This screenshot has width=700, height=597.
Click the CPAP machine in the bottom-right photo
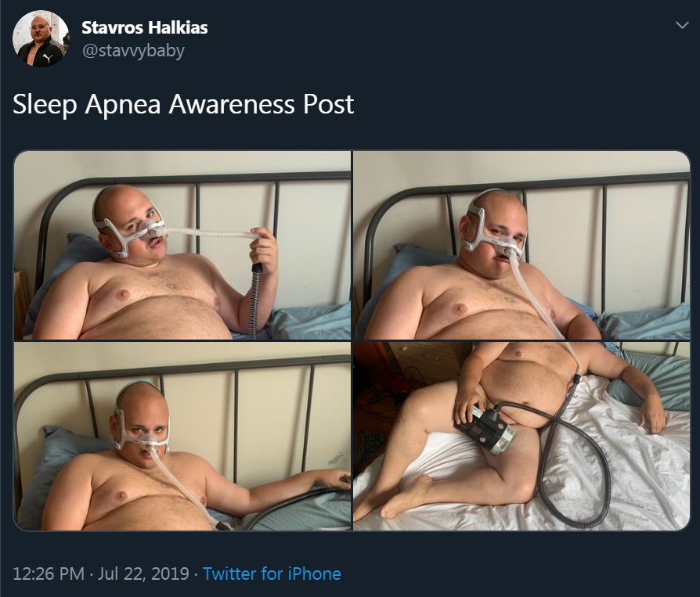(x=485, y=430)
